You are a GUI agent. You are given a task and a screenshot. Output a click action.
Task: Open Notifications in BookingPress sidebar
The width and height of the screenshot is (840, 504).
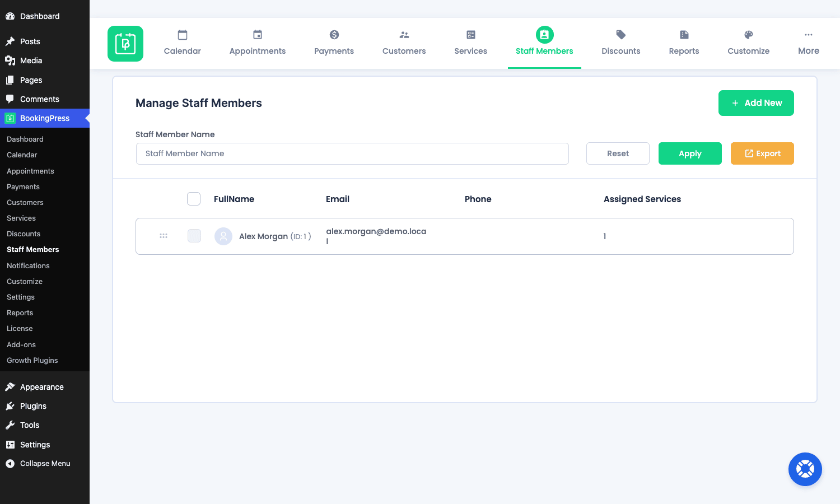[x=28, y=265]
